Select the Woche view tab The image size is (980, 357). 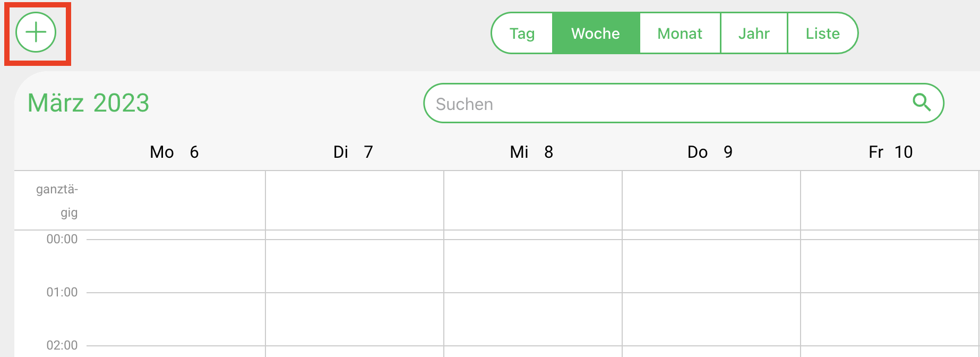point(596,33)
